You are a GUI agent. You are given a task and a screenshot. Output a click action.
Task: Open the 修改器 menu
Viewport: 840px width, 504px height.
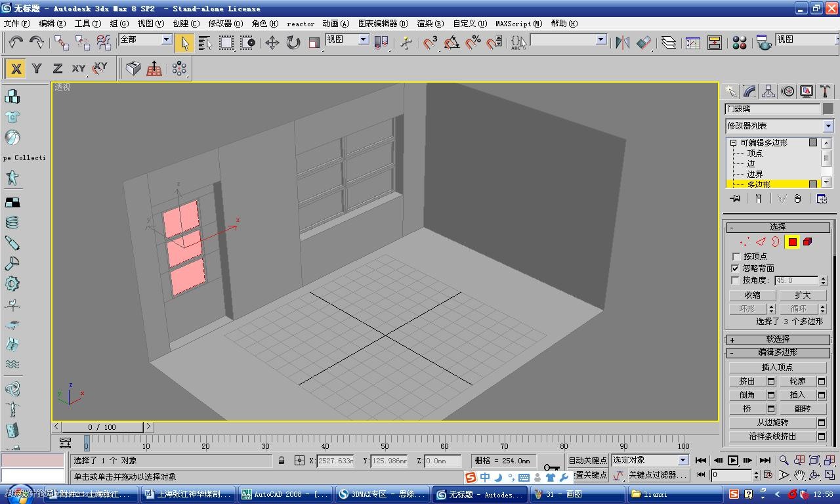point(225,24)
